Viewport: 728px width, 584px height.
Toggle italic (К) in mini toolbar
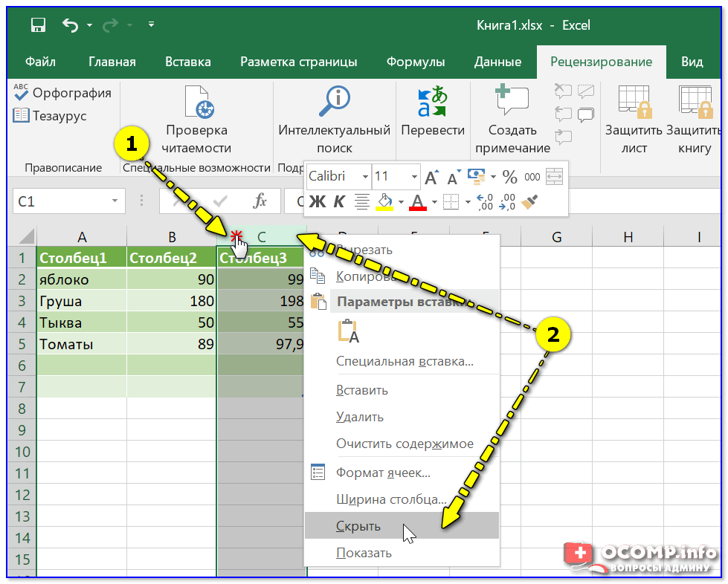(x=338, y=201)
